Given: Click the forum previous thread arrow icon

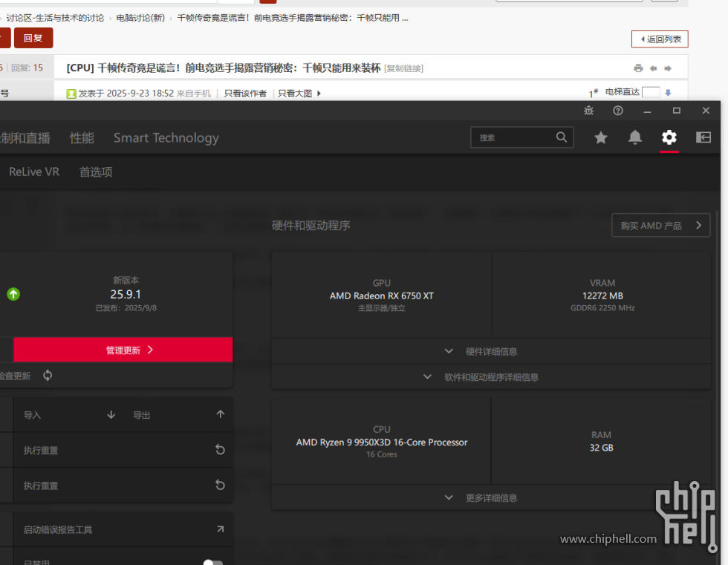Looking at the screenshot, I should [653, 68].
